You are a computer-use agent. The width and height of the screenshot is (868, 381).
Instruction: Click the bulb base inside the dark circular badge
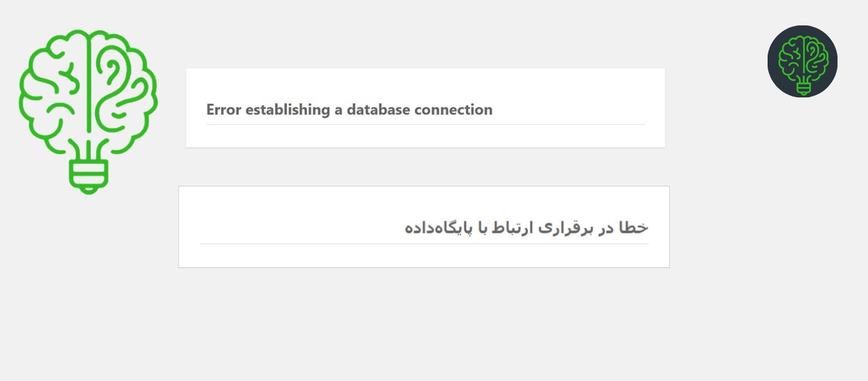(x=803, y=88)
